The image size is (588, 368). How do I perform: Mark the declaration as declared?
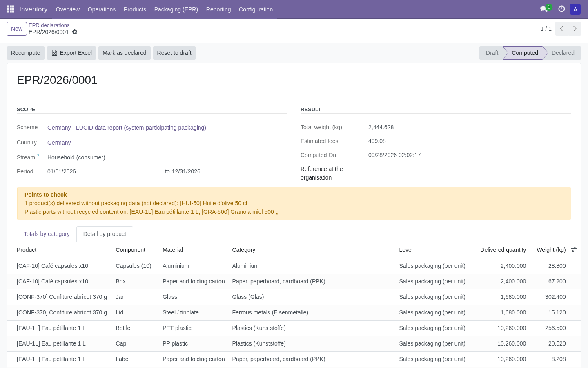point(125,53)
